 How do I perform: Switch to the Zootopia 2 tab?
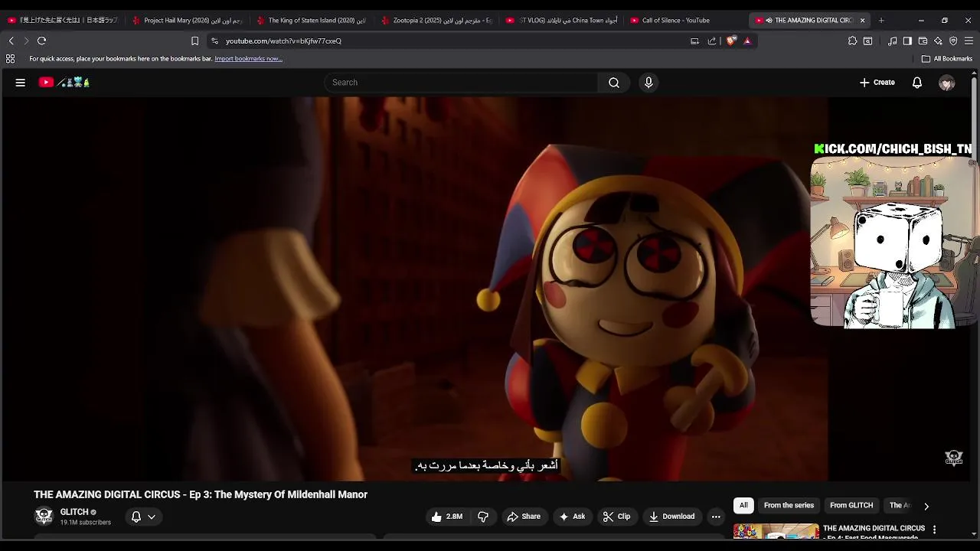coord(436,21)
